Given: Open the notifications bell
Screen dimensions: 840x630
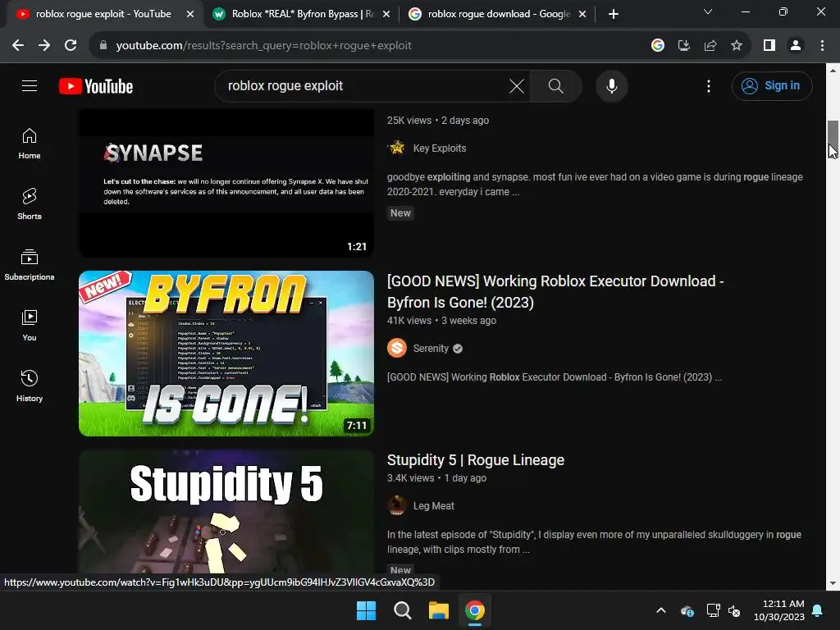Looking at the screenshot, I should (818, 610).
